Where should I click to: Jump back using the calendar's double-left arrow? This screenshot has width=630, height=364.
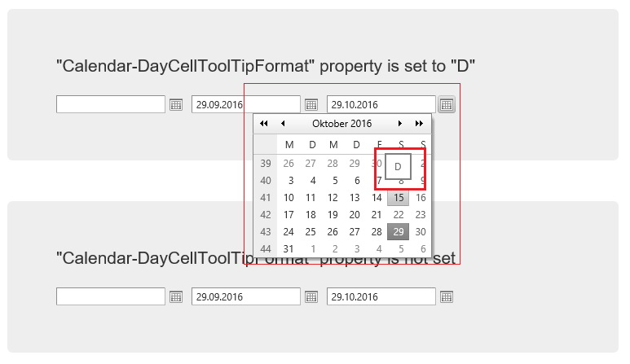[x=264, y=124]
